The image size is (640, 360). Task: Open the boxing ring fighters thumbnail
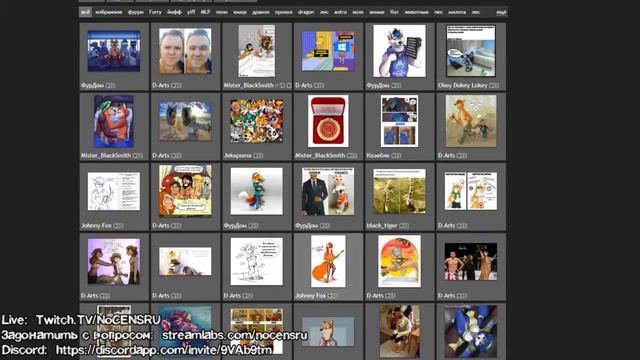pos(471,262)
